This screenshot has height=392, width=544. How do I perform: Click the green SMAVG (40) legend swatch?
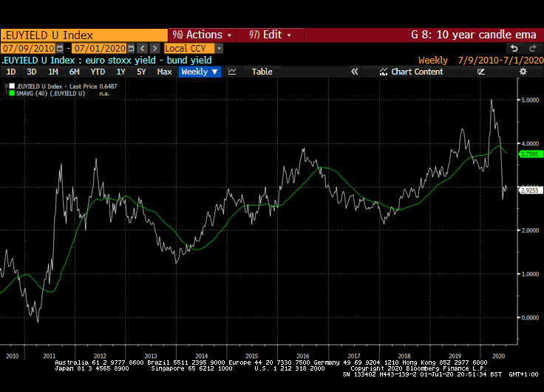12,94
